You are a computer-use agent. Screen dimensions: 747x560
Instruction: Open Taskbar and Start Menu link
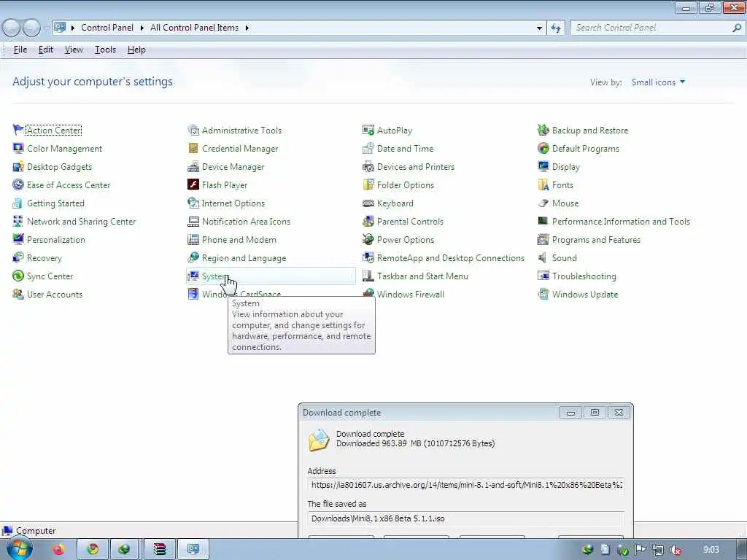pos(422,276)
